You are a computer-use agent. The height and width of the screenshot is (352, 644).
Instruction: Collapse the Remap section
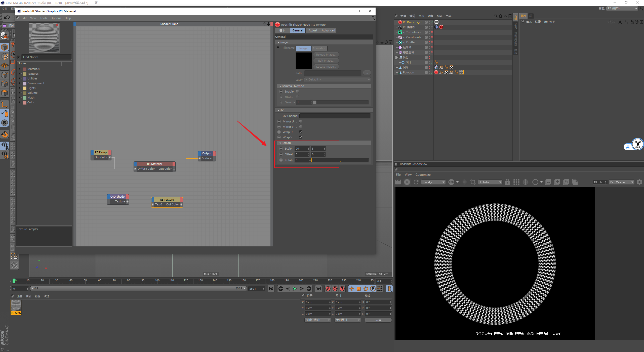(280, 143)
